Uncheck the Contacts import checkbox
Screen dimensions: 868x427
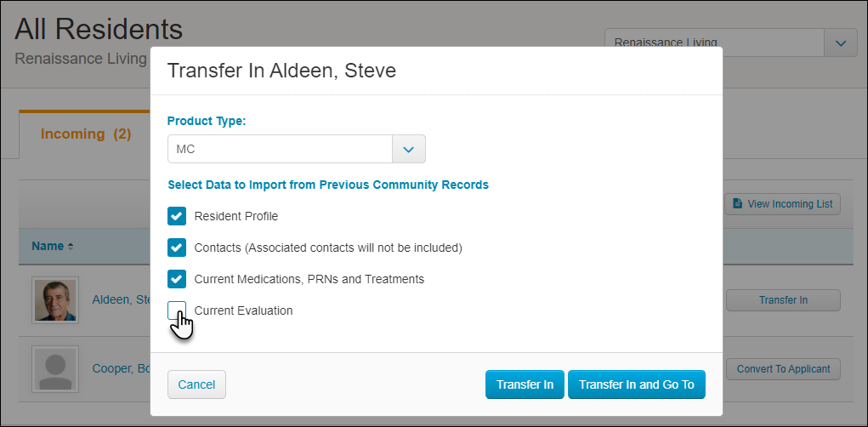(177, 248)
